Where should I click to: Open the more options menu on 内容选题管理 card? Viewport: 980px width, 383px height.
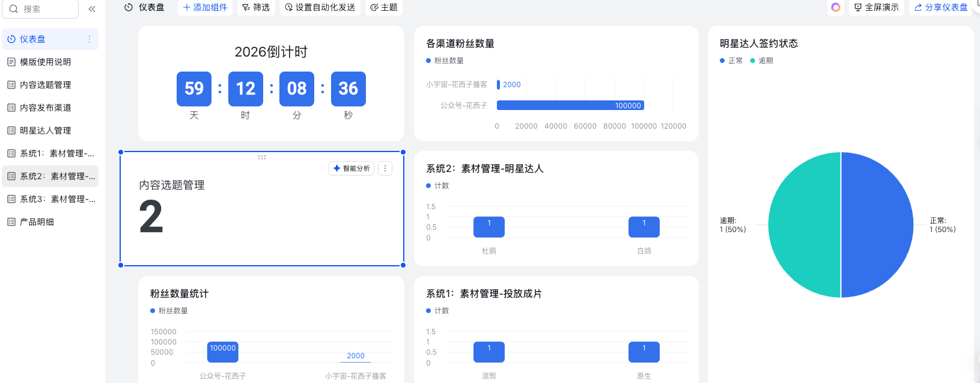click(385, 168)
